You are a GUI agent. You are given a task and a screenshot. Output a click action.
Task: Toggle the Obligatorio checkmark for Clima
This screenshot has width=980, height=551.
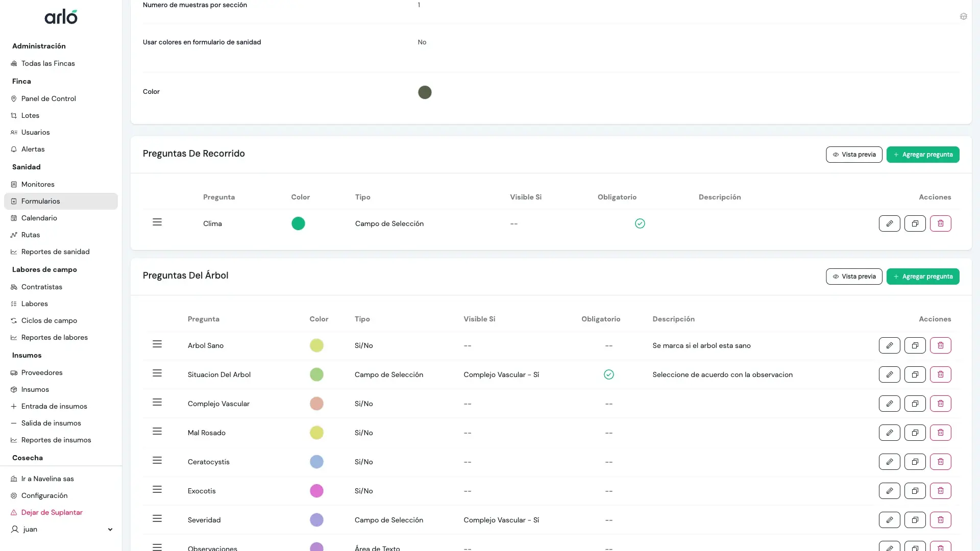pyautogui.click(x=640, y=223)
